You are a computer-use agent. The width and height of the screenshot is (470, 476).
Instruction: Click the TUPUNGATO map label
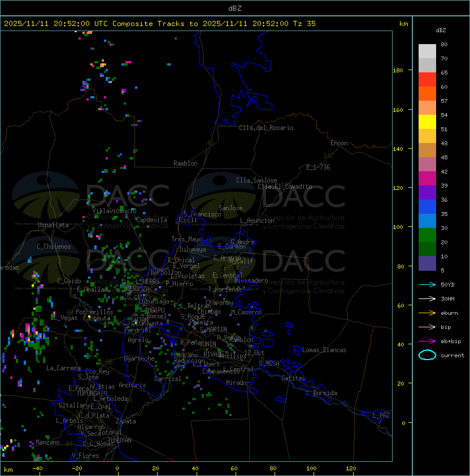pos(92,393)
